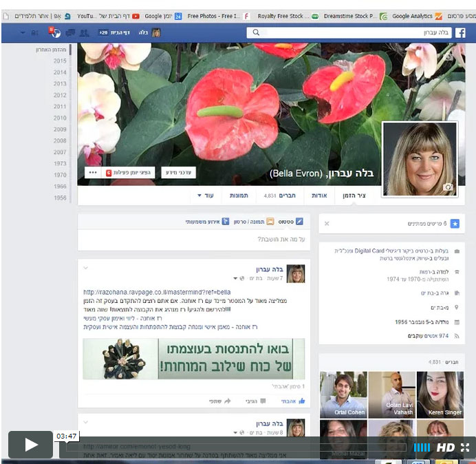
Task: Click the first post author avatar
Action: coord(296,273)
